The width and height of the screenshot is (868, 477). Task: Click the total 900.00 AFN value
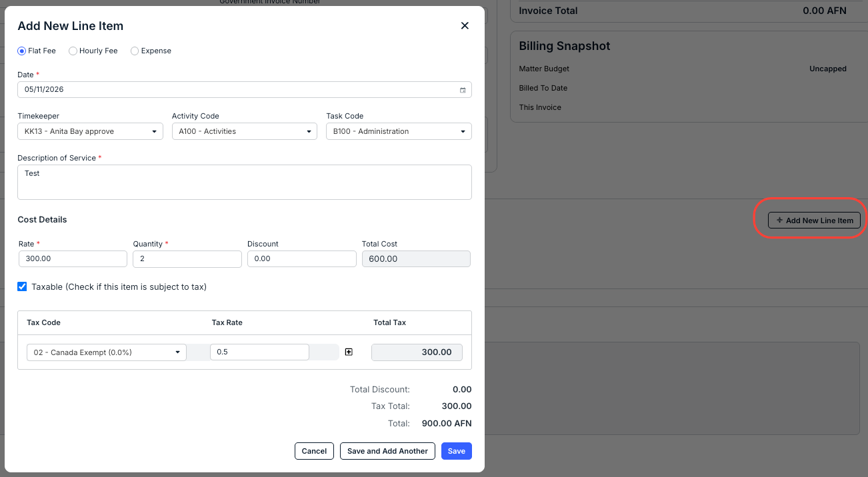[447, 423]
